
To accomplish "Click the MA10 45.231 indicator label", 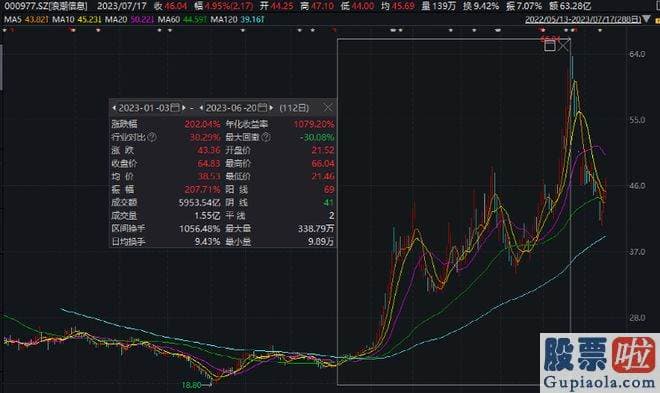I will tap(77, 19).
